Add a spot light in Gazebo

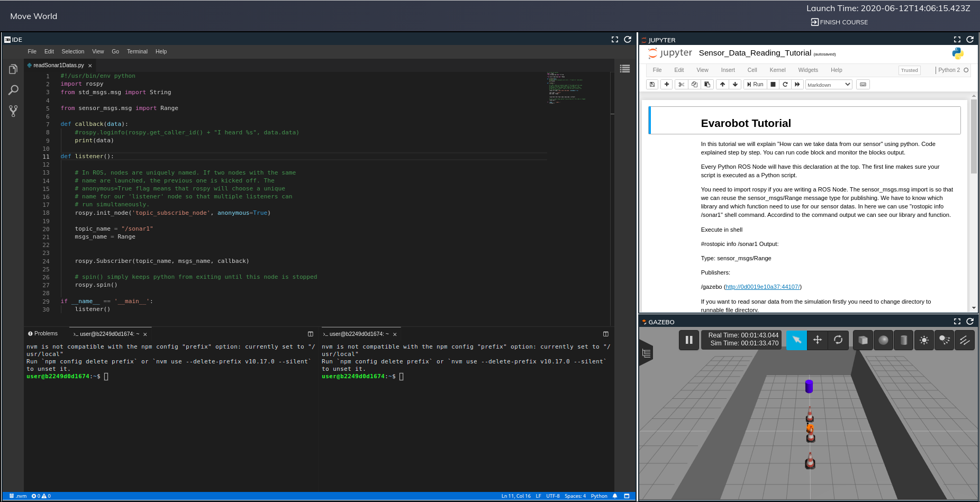tap(945, 340)
